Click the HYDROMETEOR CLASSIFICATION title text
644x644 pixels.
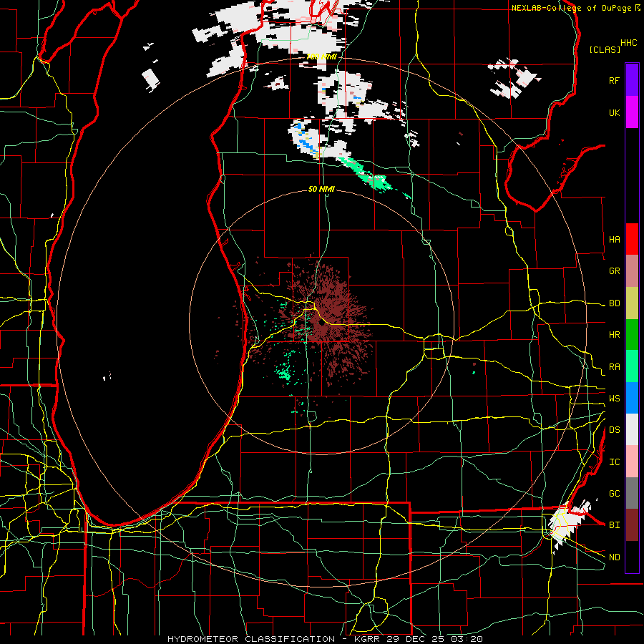tap(251, 639)
